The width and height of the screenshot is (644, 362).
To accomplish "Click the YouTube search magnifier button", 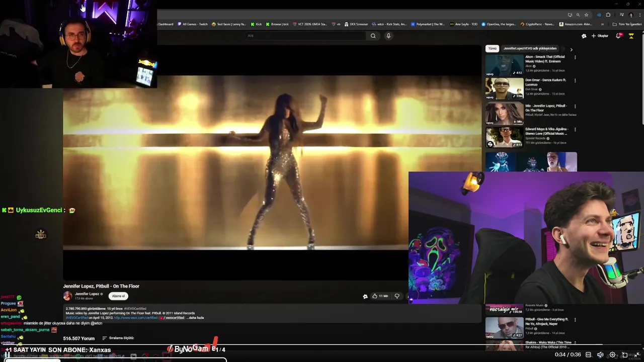I will tap(373, 36).
